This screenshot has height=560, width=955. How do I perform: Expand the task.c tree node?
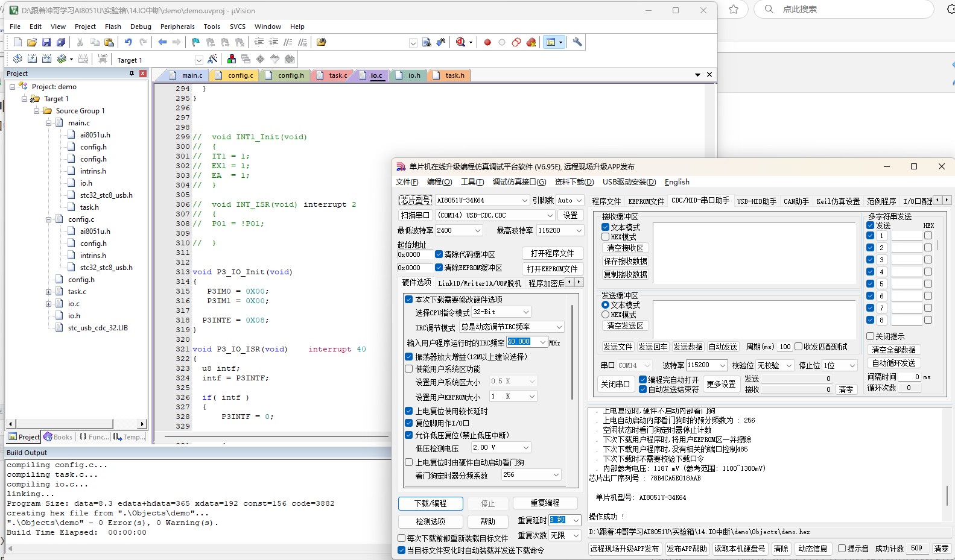click(48, 292)
